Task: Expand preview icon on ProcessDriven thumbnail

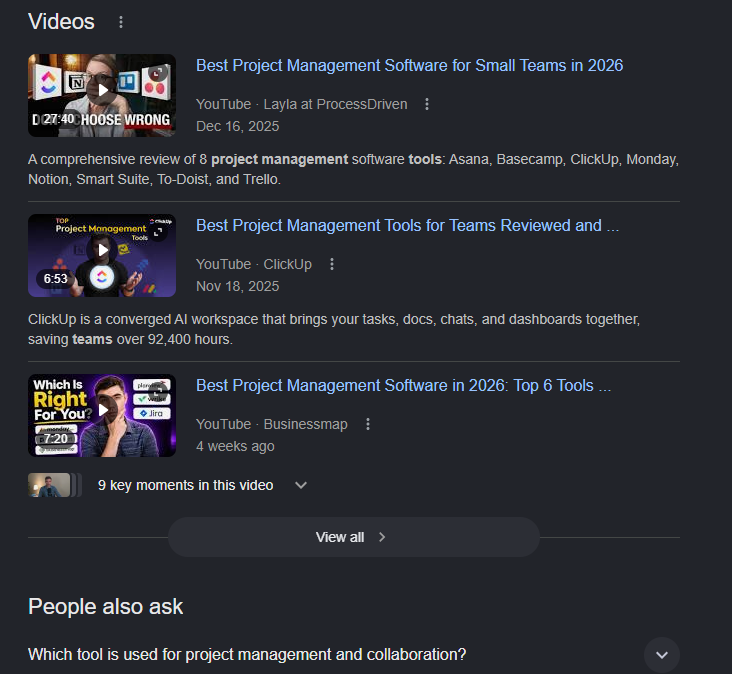Action: [x=158, y=72]
